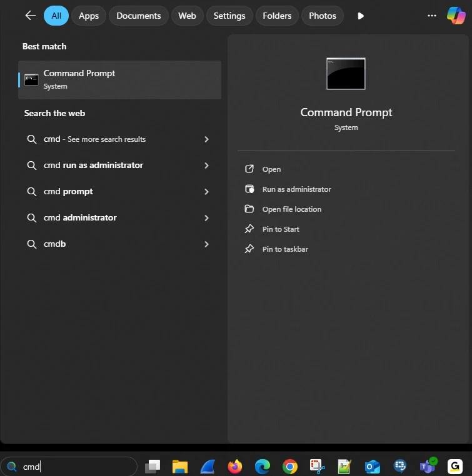Screen dimensions: 472x476
Task: Open the speech-bubble chat app in taskbar
Action: pyautogui.click(x=400, y=466)
